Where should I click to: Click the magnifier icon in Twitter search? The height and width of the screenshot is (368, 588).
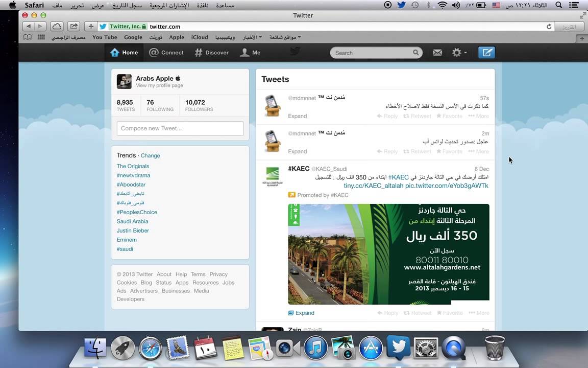[x=416, y=53]
